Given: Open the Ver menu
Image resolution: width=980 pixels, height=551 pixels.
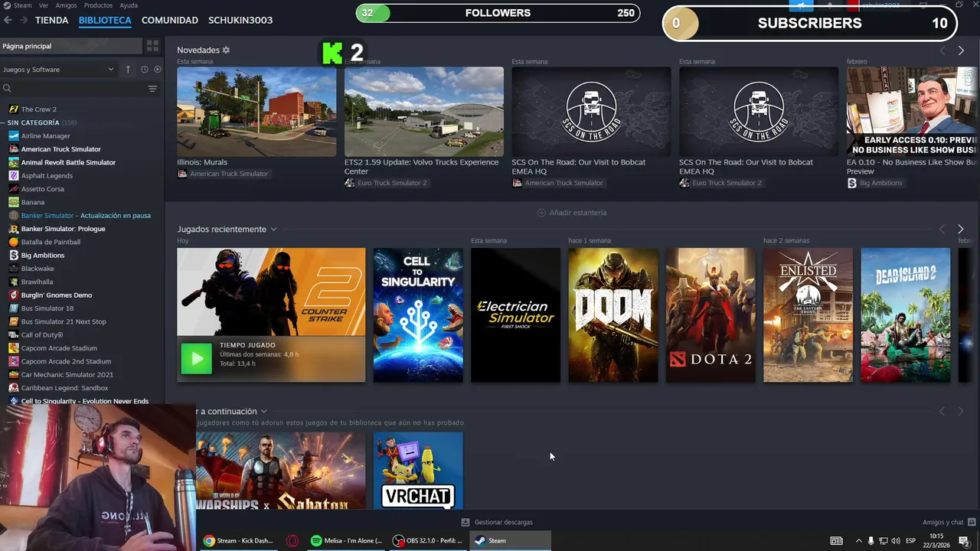Looking at the screenshot, I should [x=44, y=5].
